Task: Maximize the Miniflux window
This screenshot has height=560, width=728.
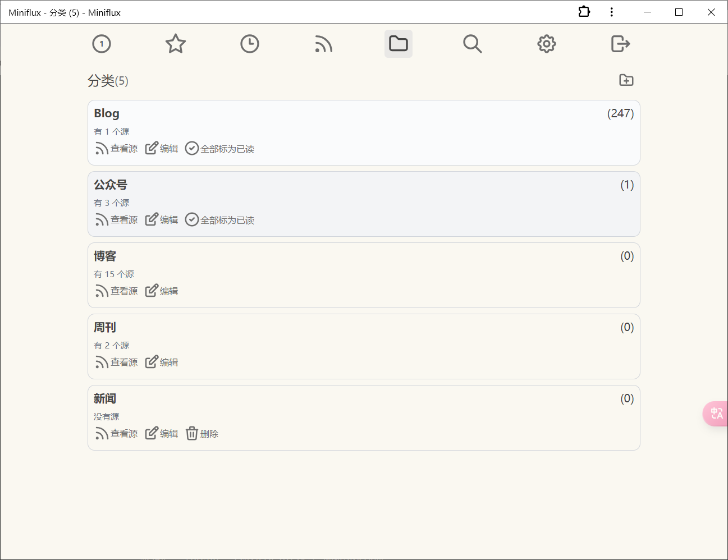Action: pos(679,12)
